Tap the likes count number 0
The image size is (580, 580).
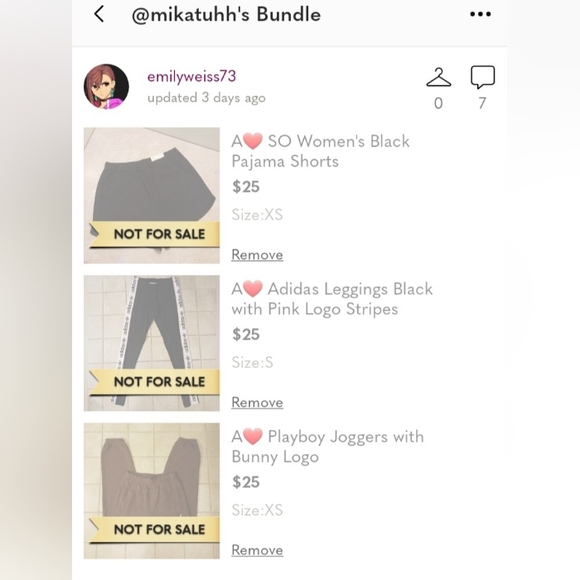438,103
